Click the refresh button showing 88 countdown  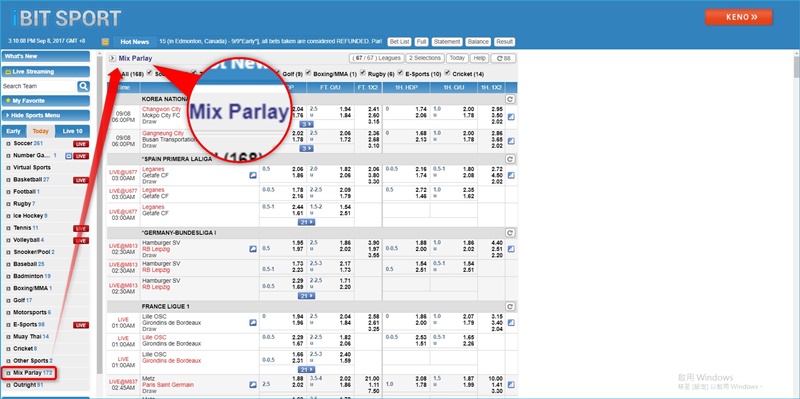[503, 59]
